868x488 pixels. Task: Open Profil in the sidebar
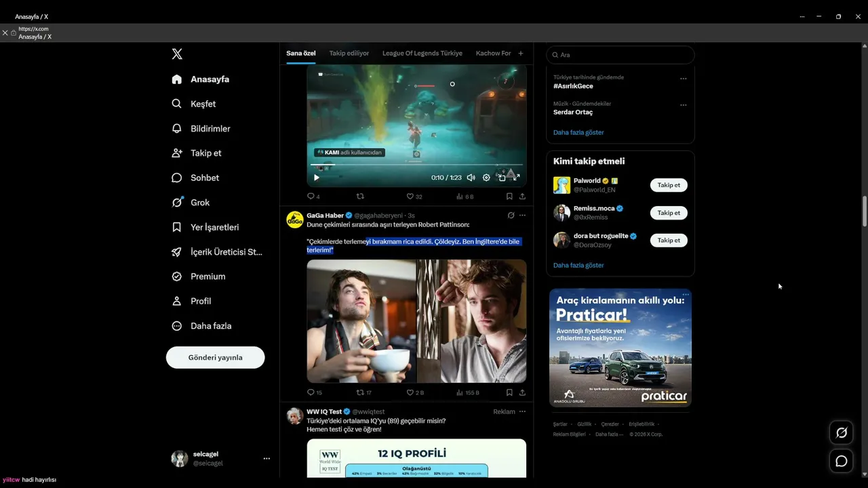coord(191,301)
